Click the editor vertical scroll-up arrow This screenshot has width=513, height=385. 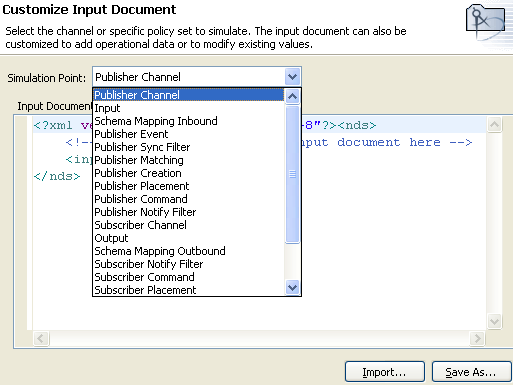(x=494, y=125)
